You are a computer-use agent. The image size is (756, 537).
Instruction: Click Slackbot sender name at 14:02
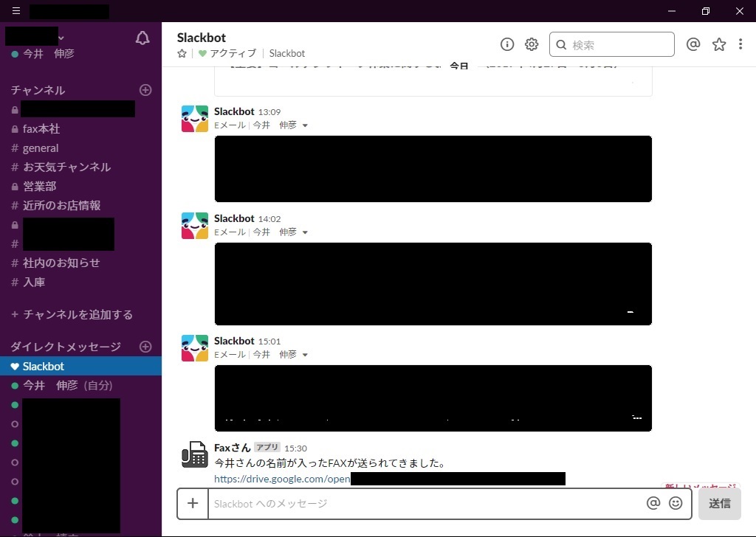click(234, 218)
